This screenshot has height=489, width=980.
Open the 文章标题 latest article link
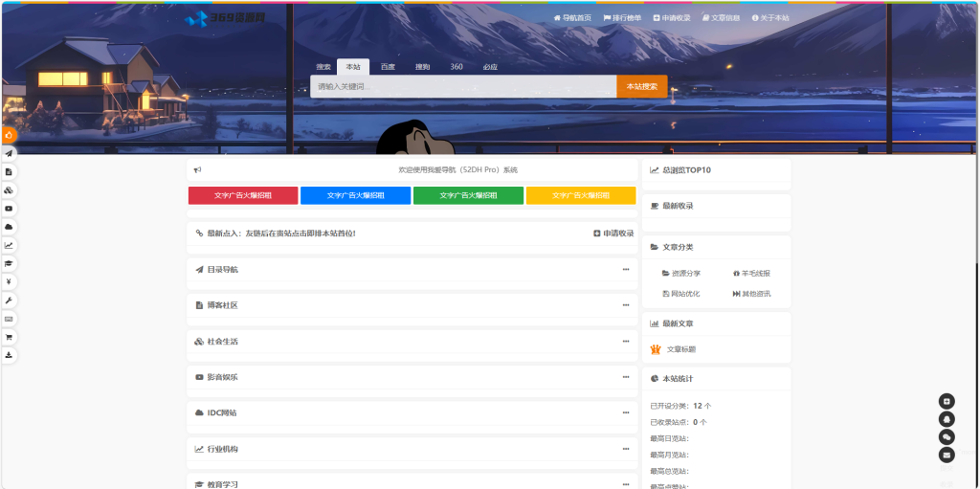[x=681, y=349]
